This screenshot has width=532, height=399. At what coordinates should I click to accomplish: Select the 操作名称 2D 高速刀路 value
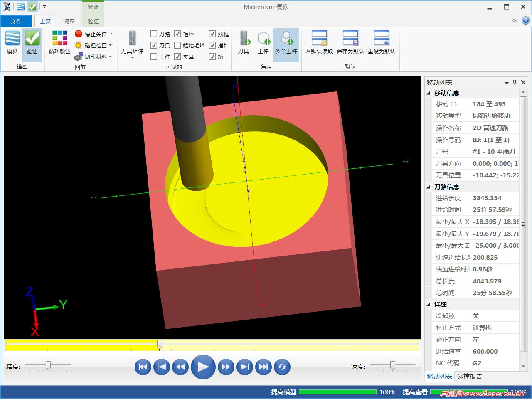coord(495,128)
